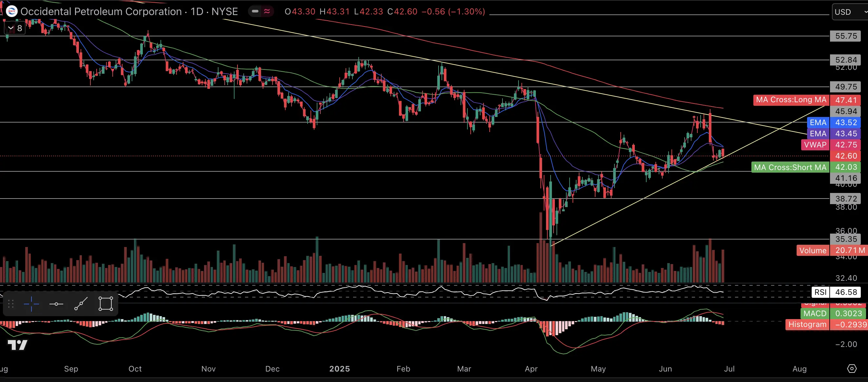Select the horizontal line drawing tool
This screenshot has height=382, width=868.
(56, 304)
